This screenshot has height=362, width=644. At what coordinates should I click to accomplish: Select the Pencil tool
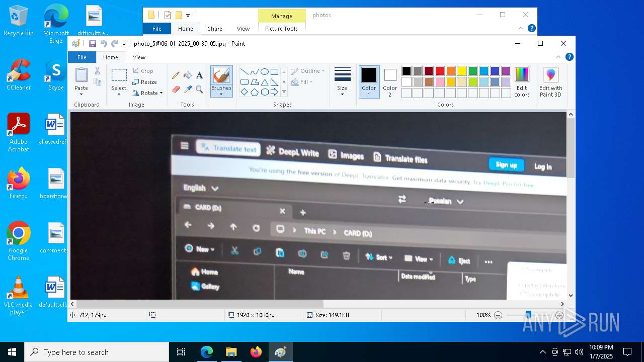(x=176, y=75)
